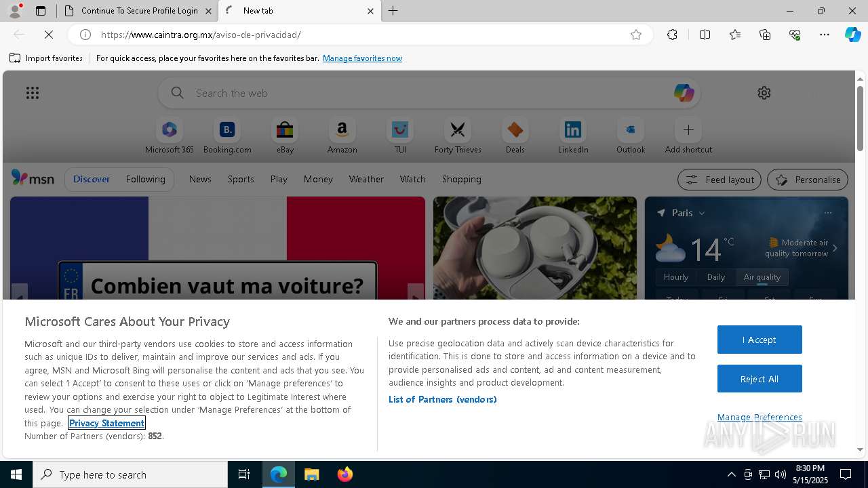Image resolution: width=868 pixels, height=488 pixels.
Task: Accept cookies with I Accept
Action: [x=759, y=340]
